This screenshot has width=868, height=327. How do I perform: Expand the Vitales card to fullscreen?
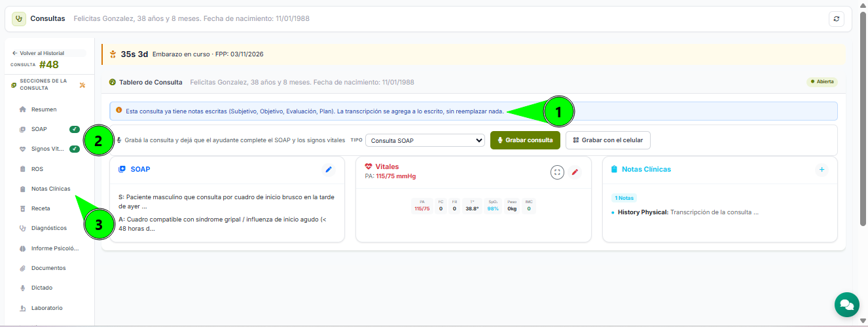(x=557, y=172)
